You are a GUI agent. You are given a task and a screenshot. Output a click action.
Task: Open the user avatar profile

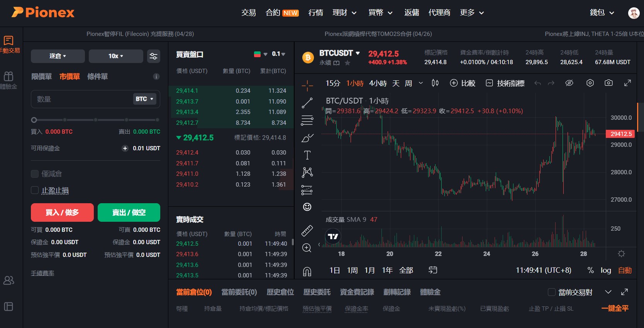coord(634,13)
